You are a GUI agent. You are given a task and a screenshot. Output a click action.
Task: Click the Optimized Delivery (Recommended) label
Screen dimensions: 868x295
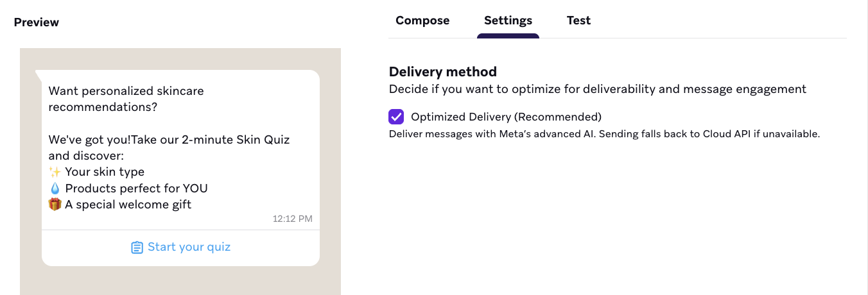click(x=506, y=117)
